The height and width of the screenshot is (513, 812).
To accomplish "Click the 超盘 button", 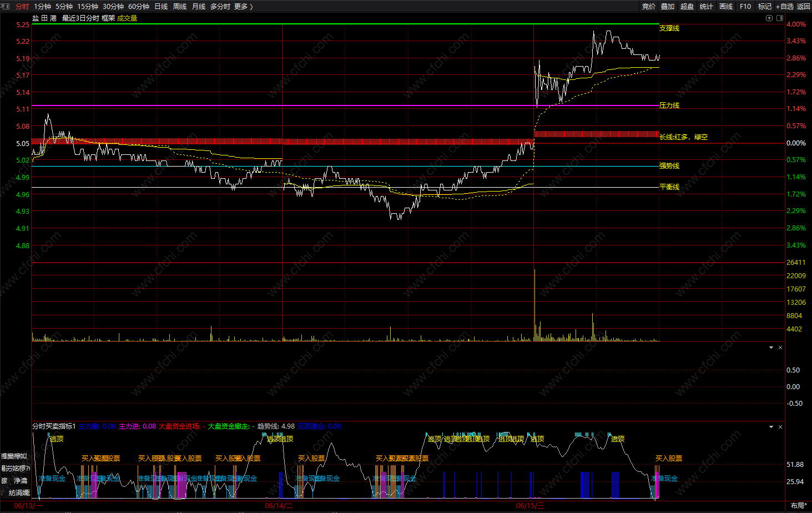I will pyautogui.click(x=687, y=7).
